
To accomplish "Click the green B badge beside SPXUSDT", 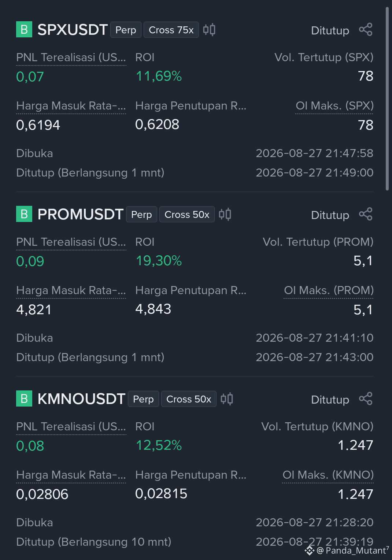I will [x=24, y=30].
